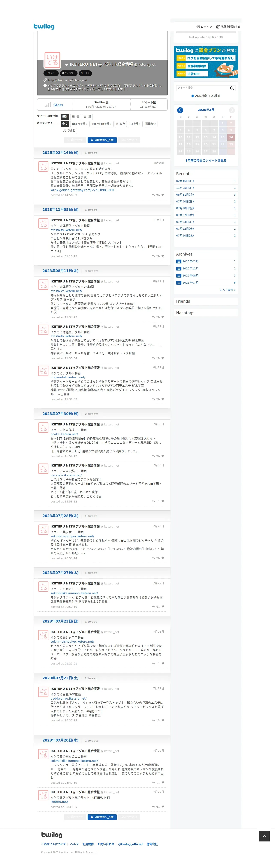Select 全て tweet filter
275x868 pixels.
click(x=65, y=124)
